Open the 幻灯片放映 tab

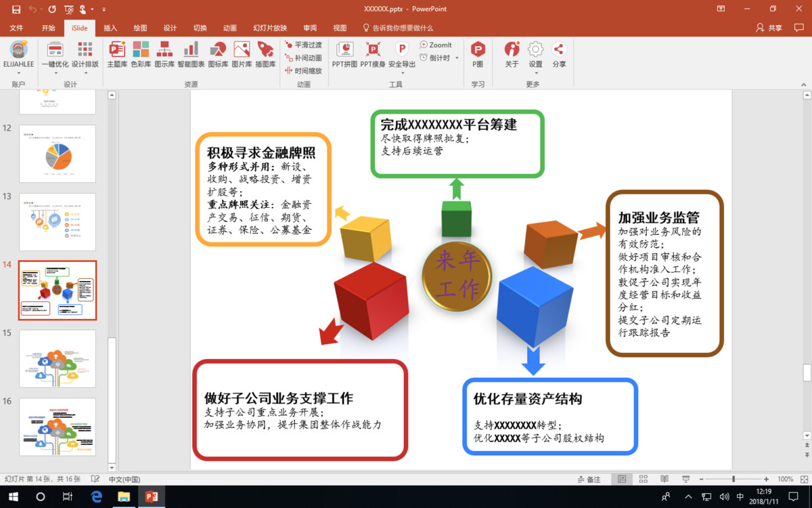[x=270, y=28]
